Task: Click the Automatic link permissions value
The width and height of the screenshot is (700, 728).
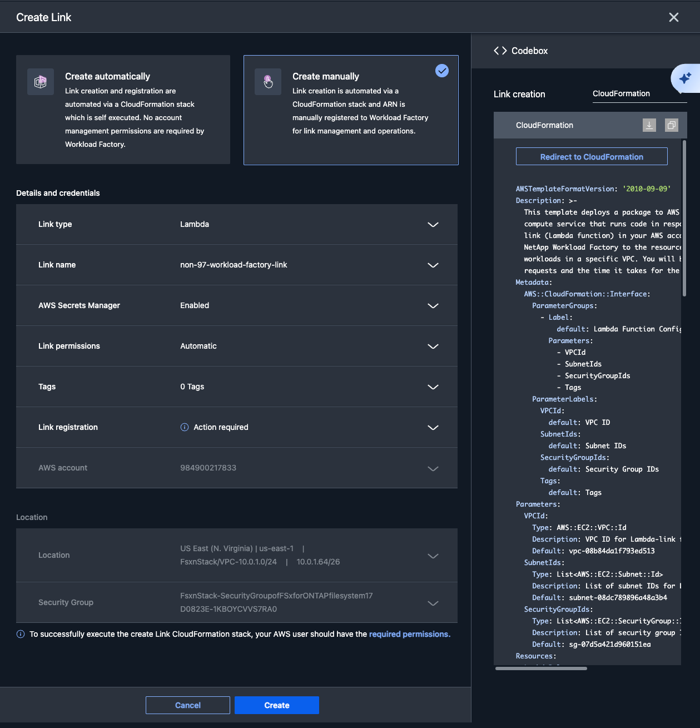Action: (x=198, y=346)
